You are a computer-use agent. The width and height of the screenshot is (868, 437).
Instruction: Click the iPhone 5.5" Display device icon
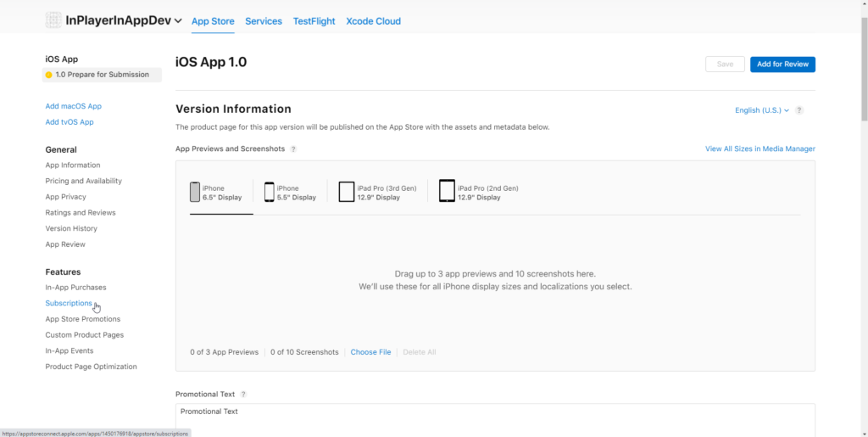[x=269, y=192]
